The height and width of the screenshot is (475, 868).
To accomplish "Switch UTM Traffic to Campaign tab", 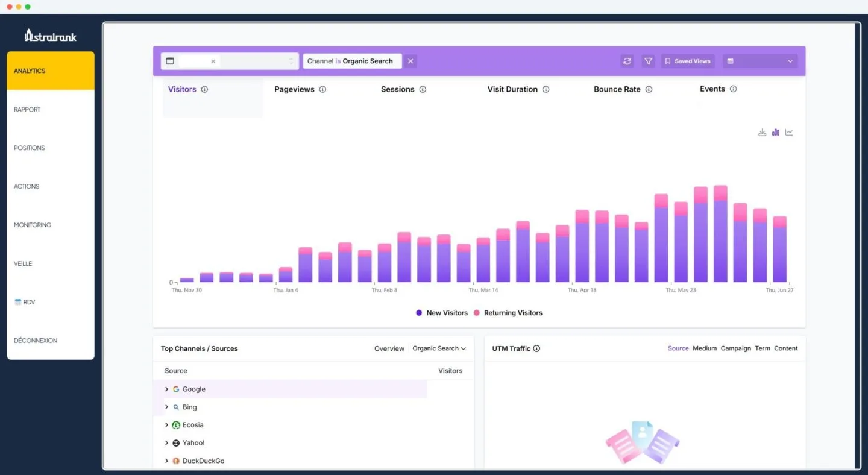I will tap(735, 348).
